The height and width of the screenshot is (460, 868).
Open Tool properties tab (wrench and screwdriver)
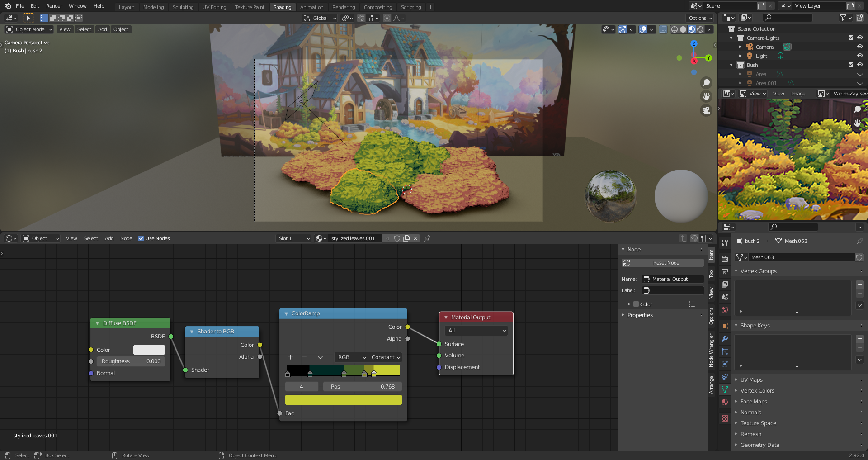point(725,243)
